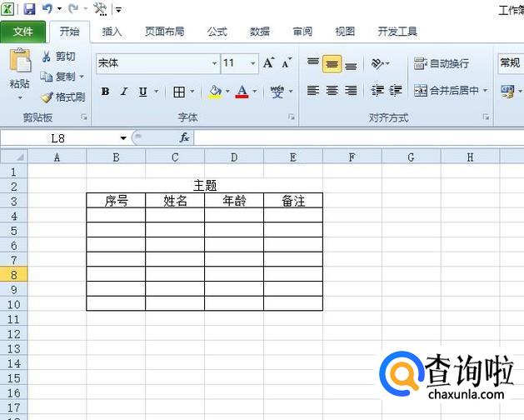Click the 合并后居中 merge button
Screen dimensions: 524x420
[x=447, y=90]
